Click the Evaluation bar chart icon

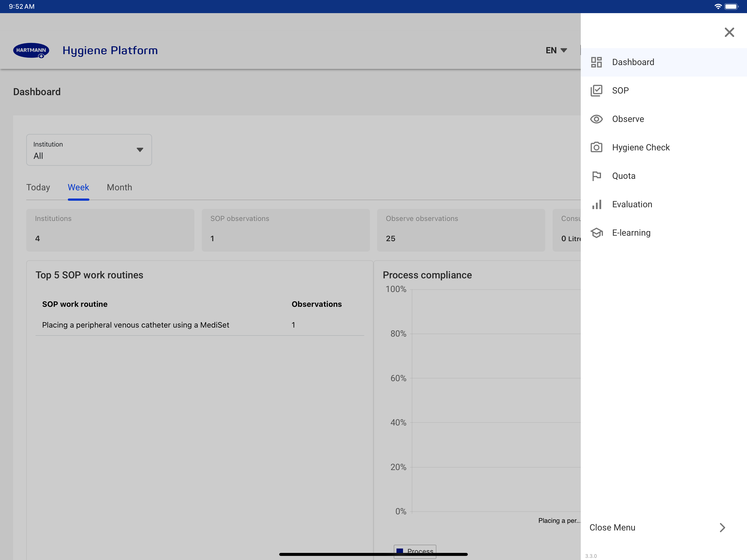596,204
